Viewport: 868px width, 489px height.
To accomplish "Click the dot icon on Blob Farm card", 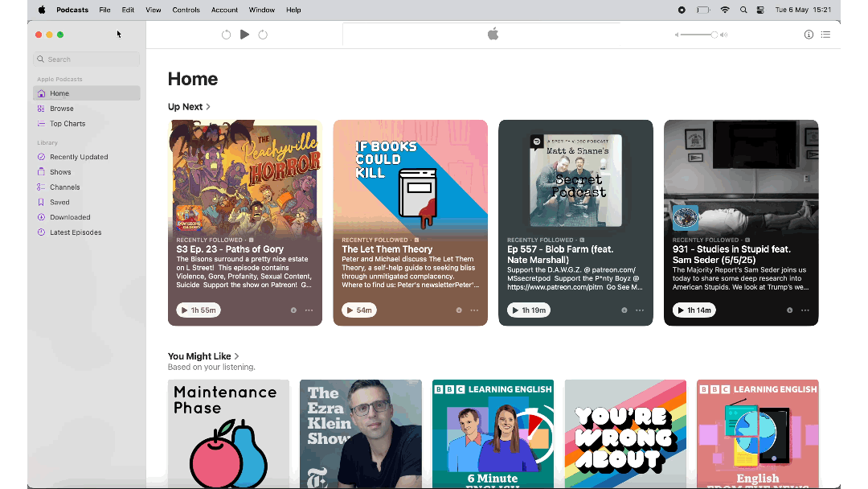I will [x=624, y=310].
